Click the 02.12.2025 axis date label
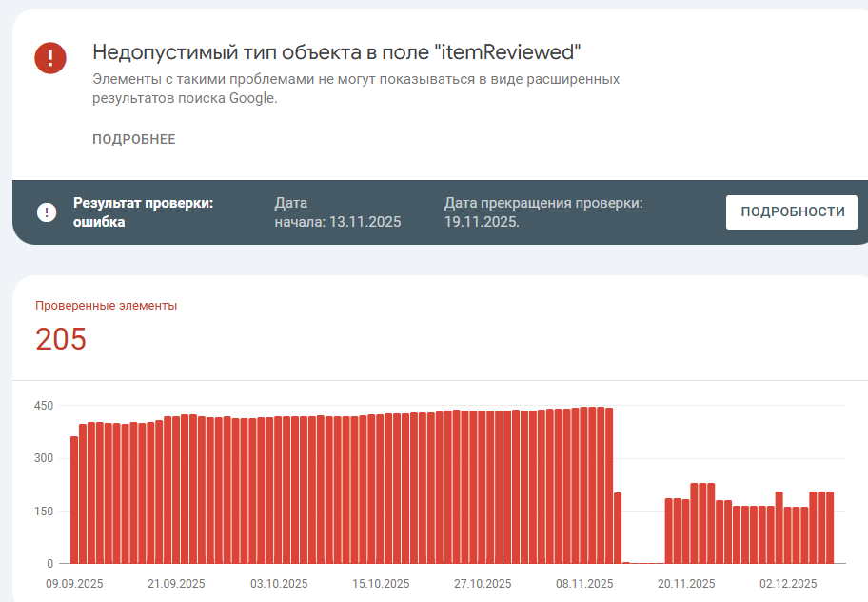This screenshot has height=602, width=868. click(x=788, y=584)
